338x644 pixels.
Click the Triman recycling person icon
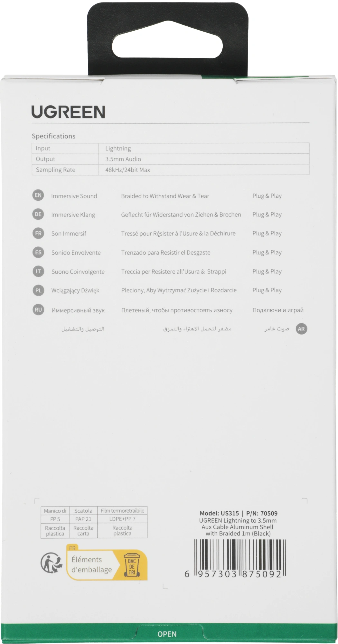point(52,563)
